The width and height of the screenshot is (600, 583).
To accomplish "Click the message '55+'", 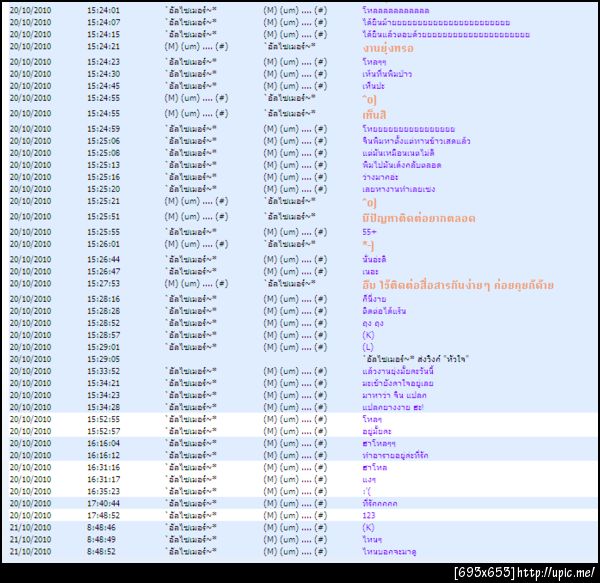I will [369, 232].
